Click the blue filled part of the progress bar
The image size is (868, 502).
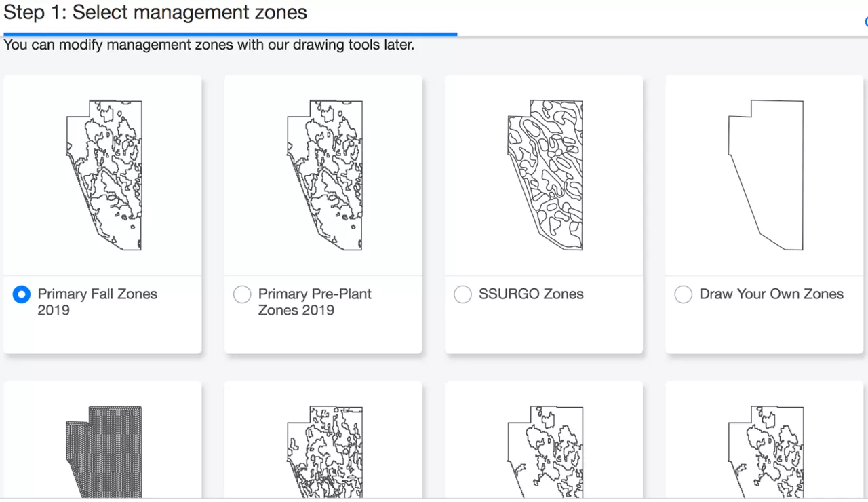[x=231, y=33]
